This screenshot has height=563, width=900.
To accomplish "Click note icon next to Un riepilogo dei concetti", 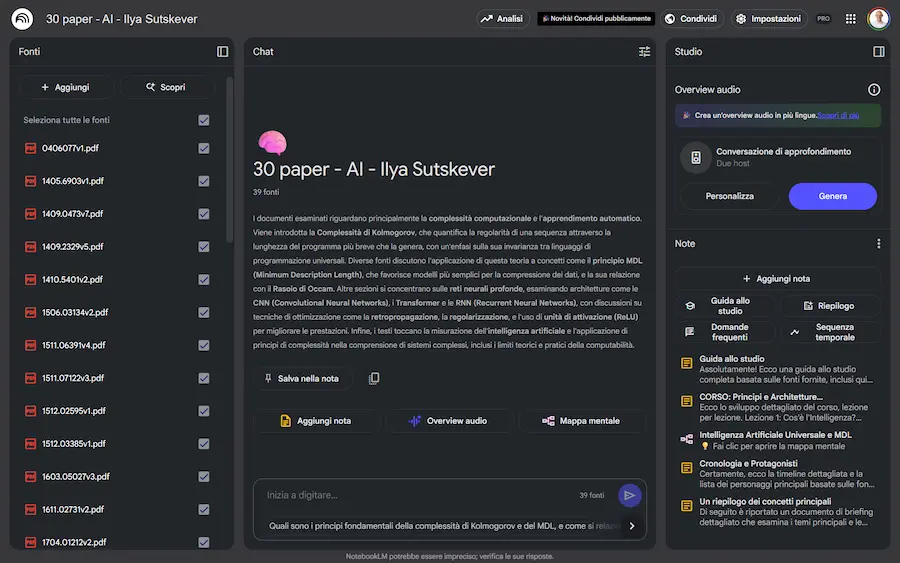I will pos(686,506).
